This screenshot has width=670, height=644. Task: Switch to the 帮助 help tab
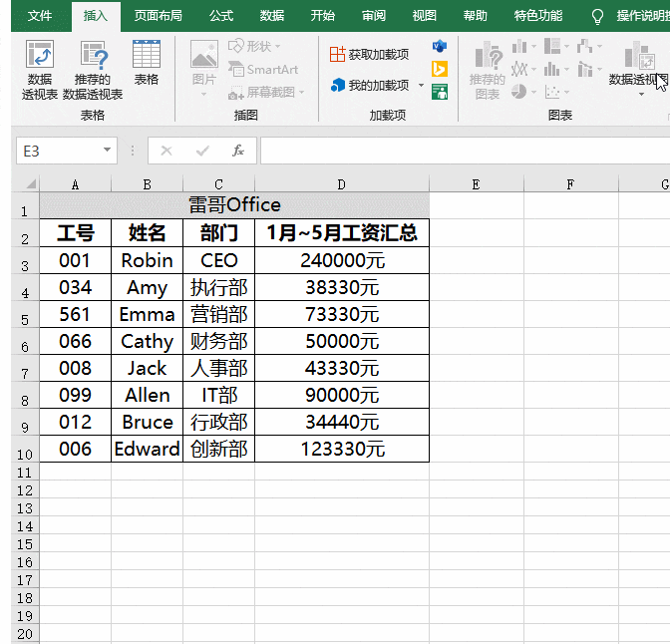pos(476,16)
